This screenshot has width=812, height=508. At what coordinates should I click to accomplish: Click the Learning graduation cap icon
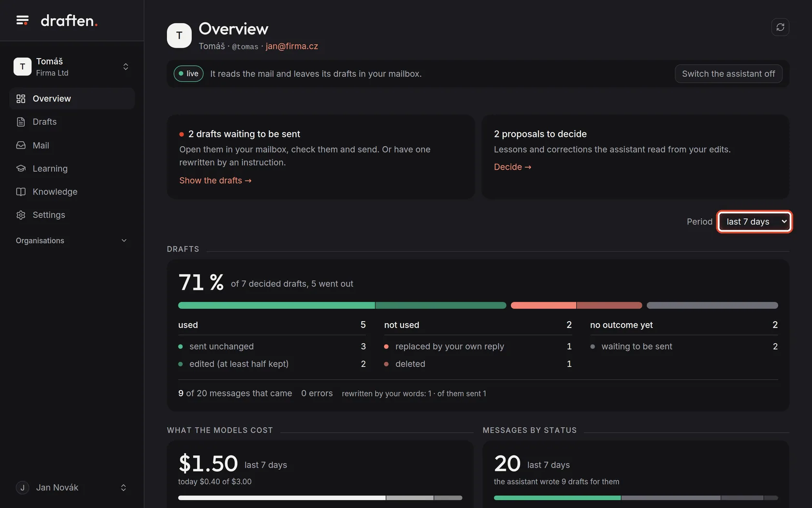click(x=21, y=168)
